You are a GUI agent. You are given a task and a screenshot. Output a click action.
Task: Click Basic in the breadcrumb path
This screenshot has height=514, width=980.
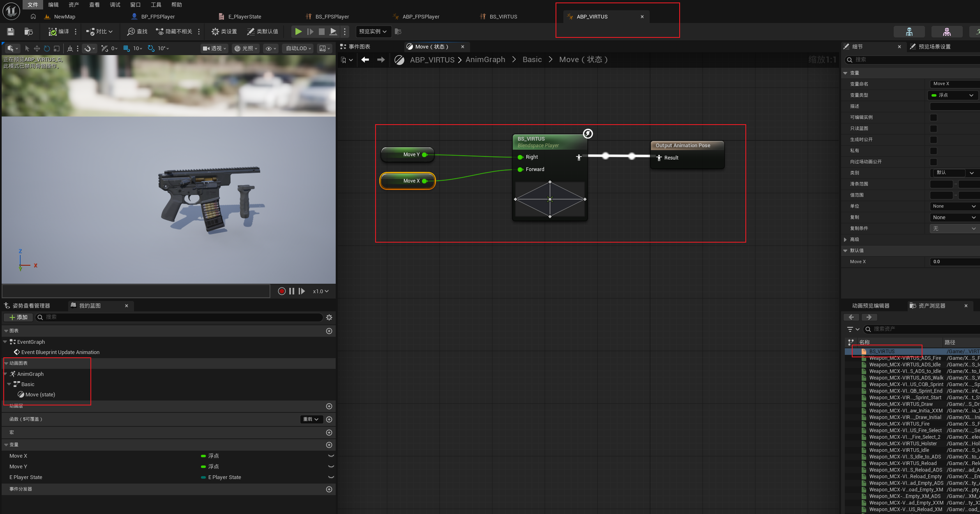point(532,60)
